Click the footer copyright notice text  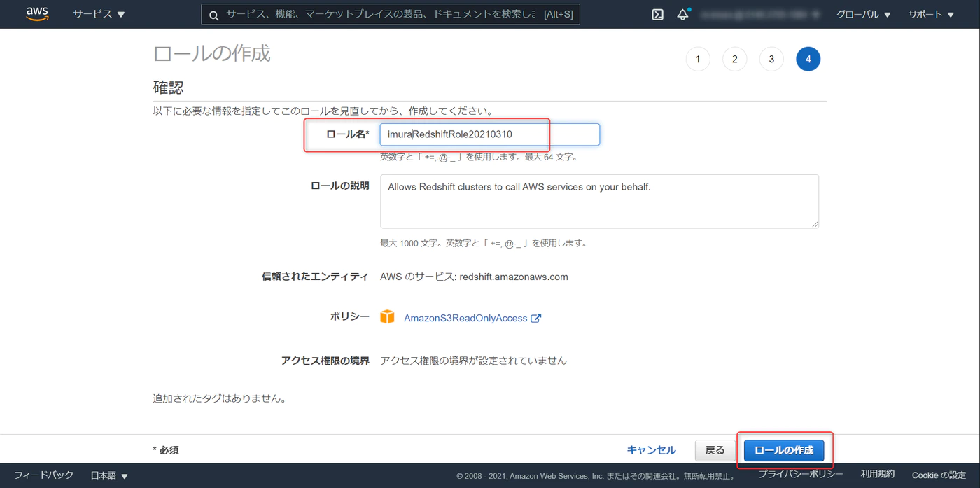tap(597, 476)
